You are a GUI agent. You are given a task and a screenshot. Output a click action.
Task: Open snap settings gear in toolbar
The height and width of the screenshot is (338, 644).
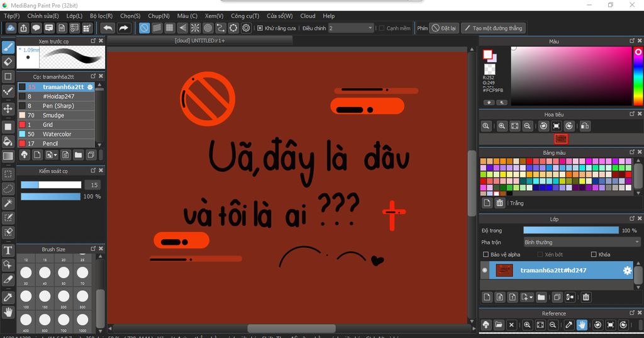tap(246, 28)
